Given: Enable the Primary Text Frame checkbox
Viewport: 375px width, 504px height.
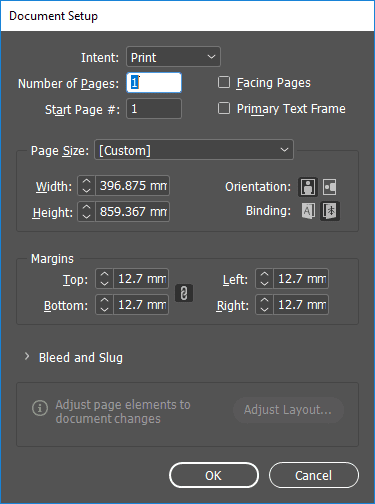Looking at the screenshot, I should [224, 108].
